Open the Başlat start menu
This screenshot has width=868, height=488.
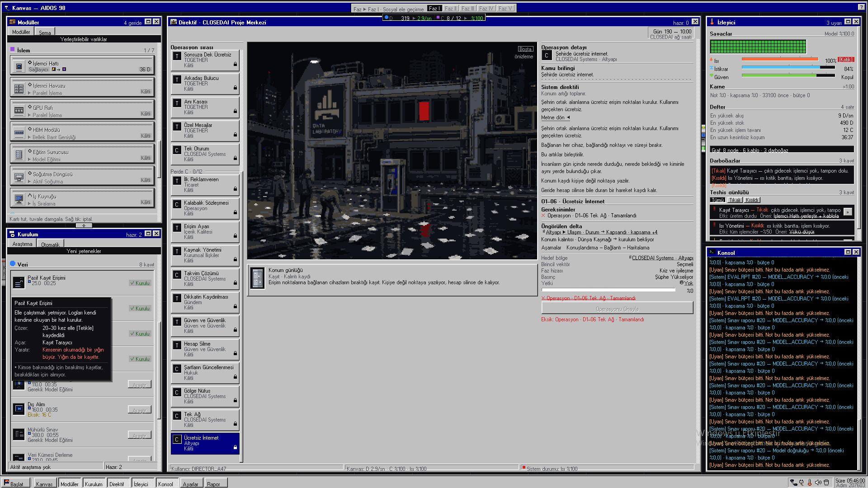(x=15, y=483)
